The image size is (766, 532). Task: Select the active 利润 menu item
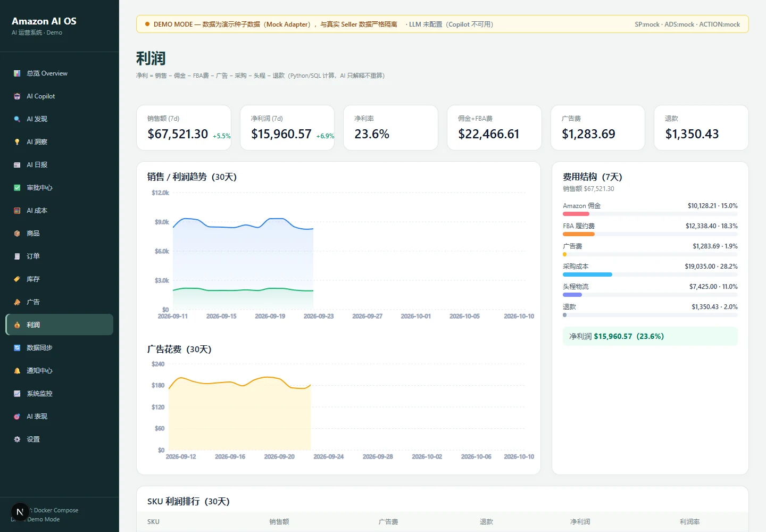pos(60,325)
